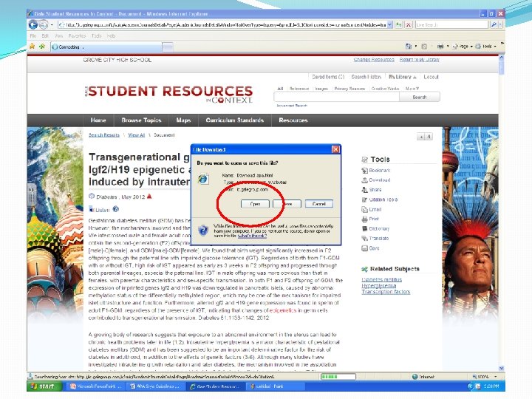Click the Print icon in command bar
The image size is (532, 399).
[440, 46]
